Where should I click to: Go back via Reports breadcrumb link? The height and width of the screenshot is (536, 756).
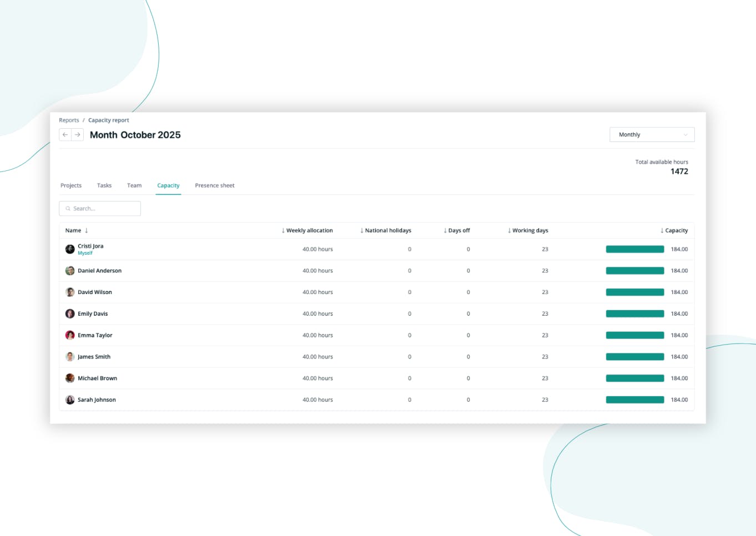[x=69, y=120]
